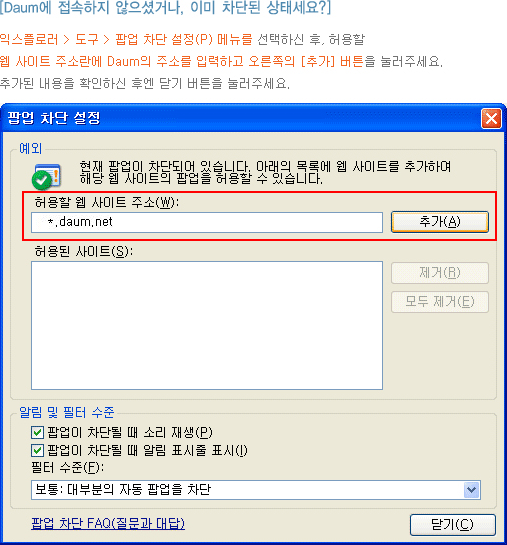Toggle 팝업이 차단될 때 알림 표시줄 표시 checkbox
This screenshot has width=507, height=545.
click(x=37, y=450)
